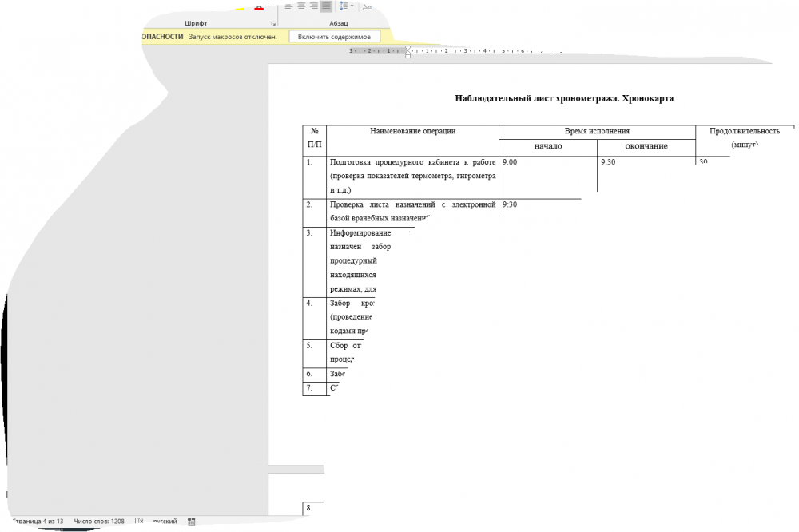This screenshot has width=799, height=532.
Task: Click the indent marker on the ruler
Action: pyautogui.click(x=408, y=51)
